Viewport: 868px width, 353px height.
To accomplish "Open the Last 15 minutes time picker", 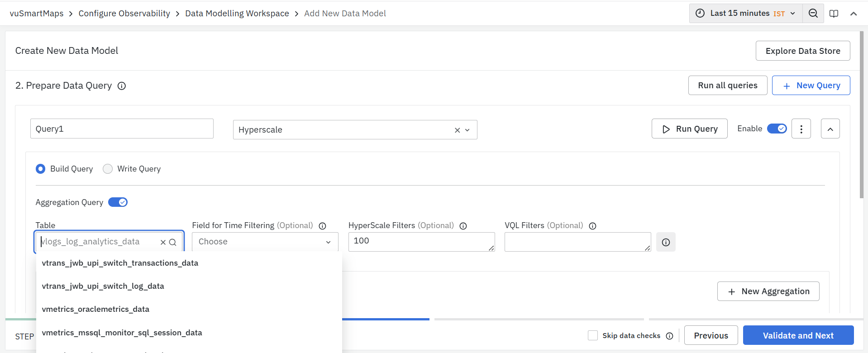I will click(x=745, y=14).
